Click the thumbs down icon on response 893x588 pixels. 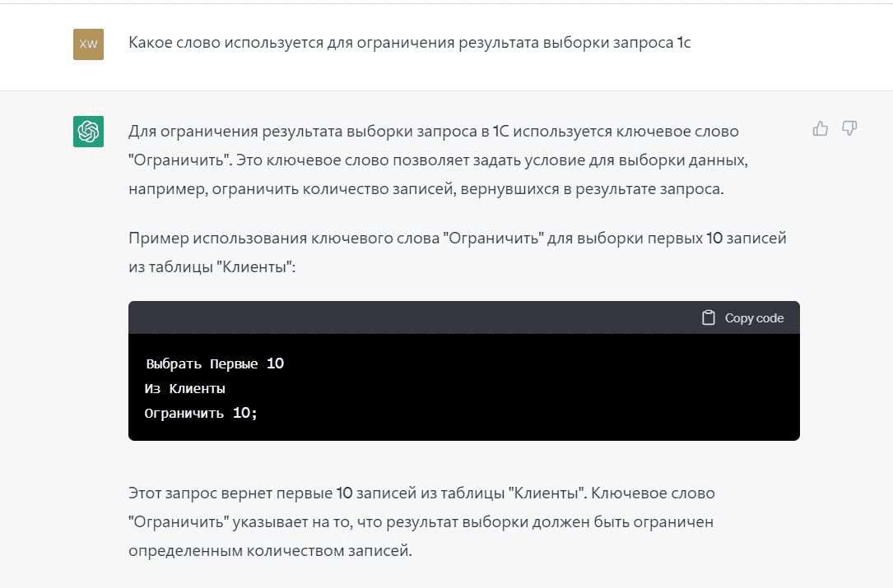coord(849,128)
